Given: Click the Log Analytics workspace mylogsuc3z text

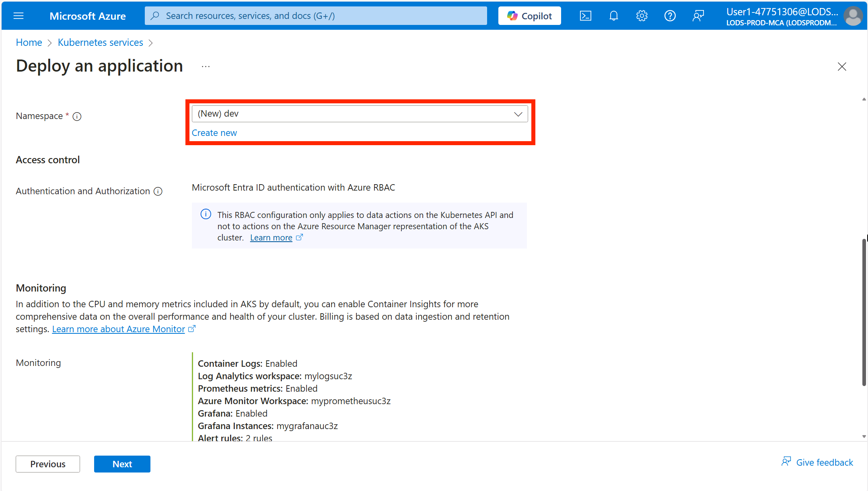Looking at the screenshot, I should (x=275, y=376).
